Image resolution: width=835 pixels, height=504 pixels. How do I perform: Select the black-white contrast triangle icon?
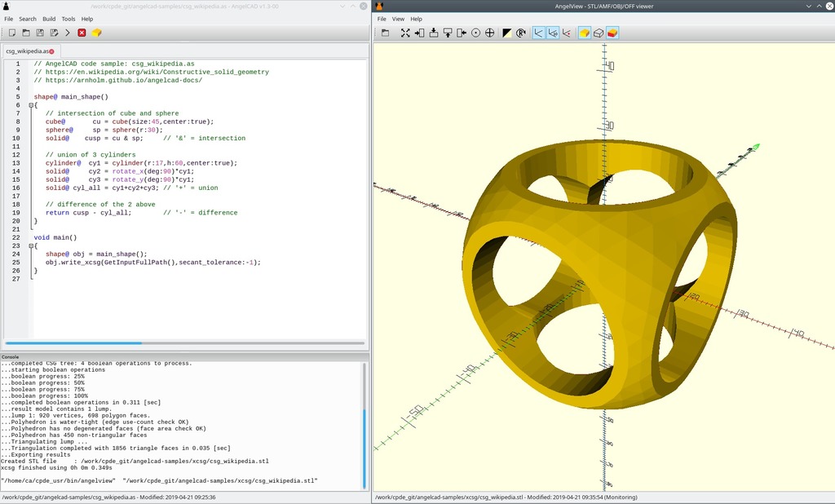click(x=506, y=33)
